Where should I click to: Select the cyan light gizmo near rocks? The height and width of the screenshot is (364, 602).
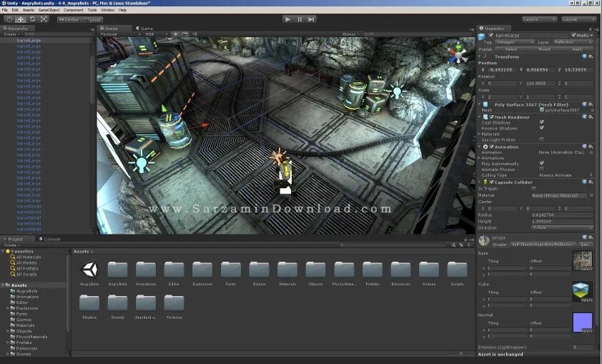point(397,92)
